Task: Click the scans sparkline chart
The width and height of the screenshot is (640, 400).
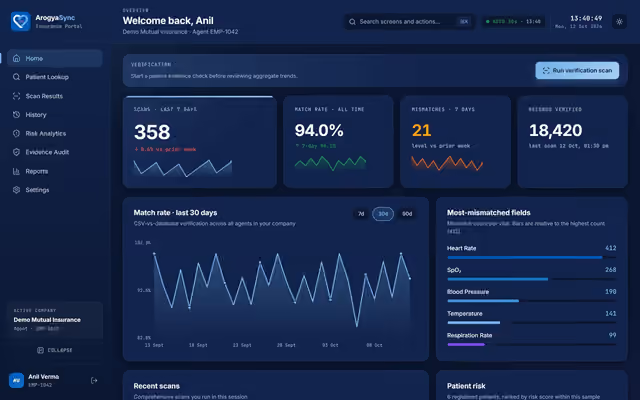Action: click(x=182, y=168)
